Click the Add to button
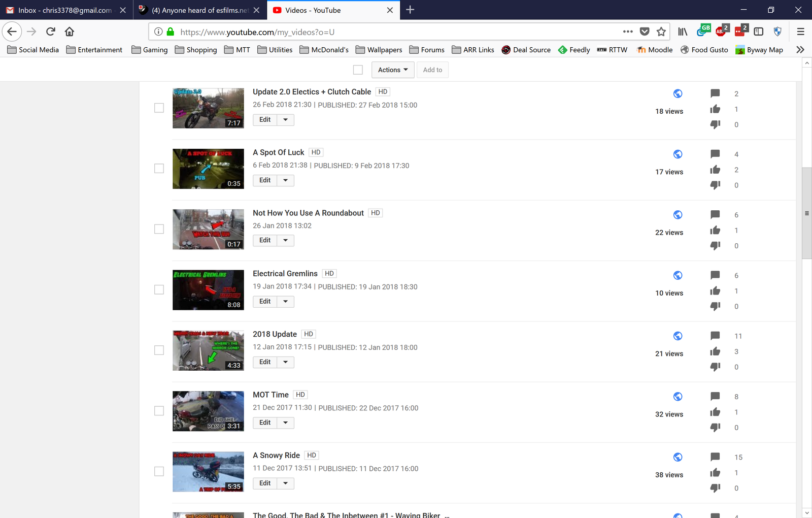Screen dimensions: 812x518 [432, 70]
